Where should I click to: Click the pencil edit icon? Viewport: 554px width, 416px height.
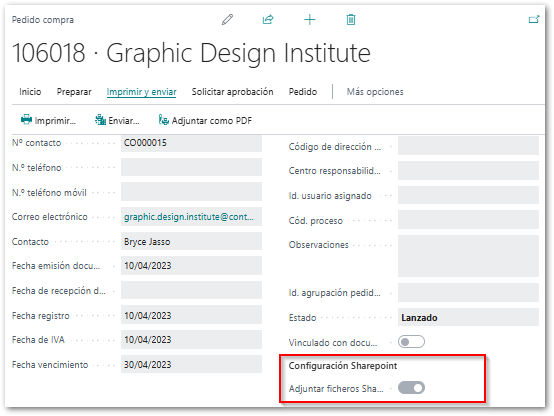coord(227,19)
